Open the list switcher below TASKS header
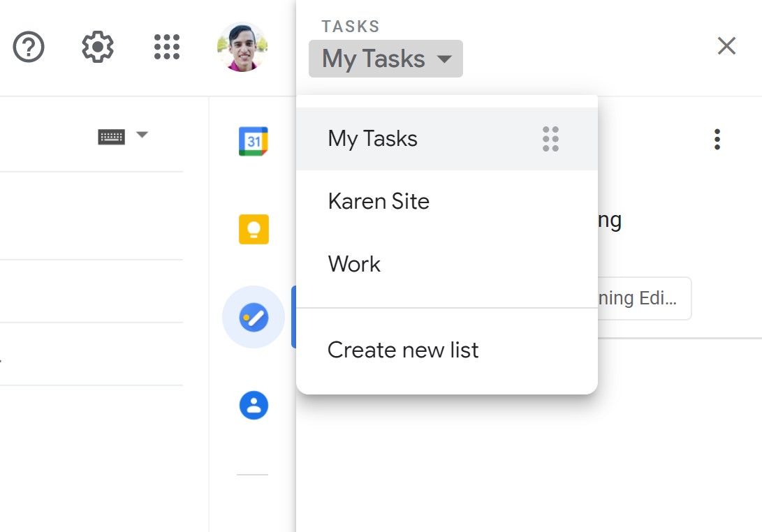This screenshot has width=762, height=532. click(386, 59)
